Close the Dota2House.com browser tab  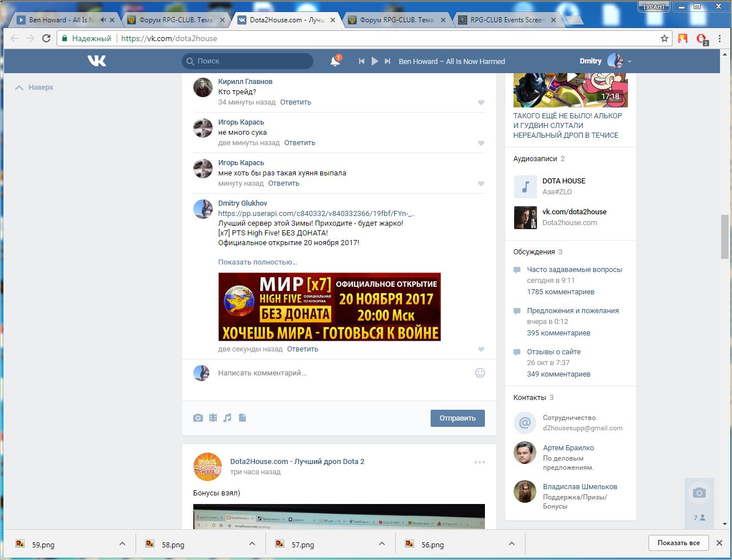pos(333,20)
